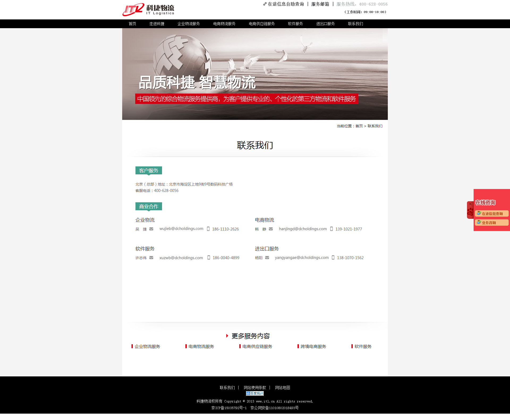Close the 在线咨询 floating panel
The width and height of the screenshot is (510, 420).
(x=470, y=204)
